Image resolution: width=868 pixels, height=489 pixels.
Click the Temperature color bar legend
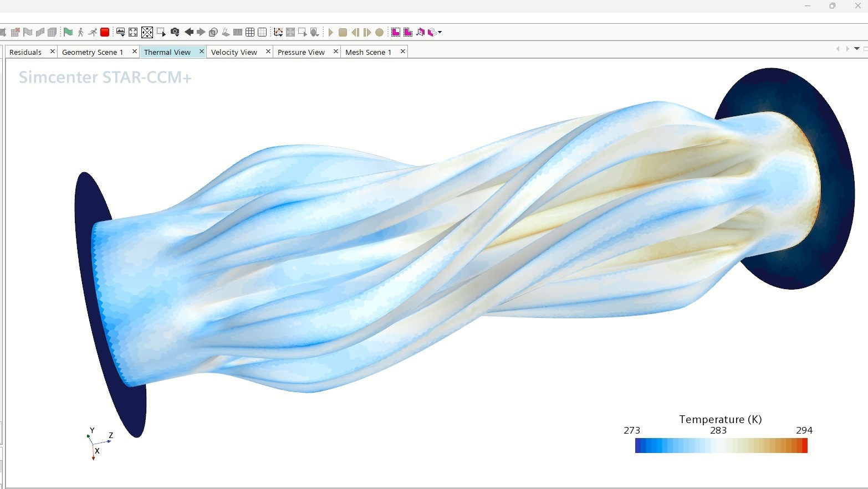(721, 445)
